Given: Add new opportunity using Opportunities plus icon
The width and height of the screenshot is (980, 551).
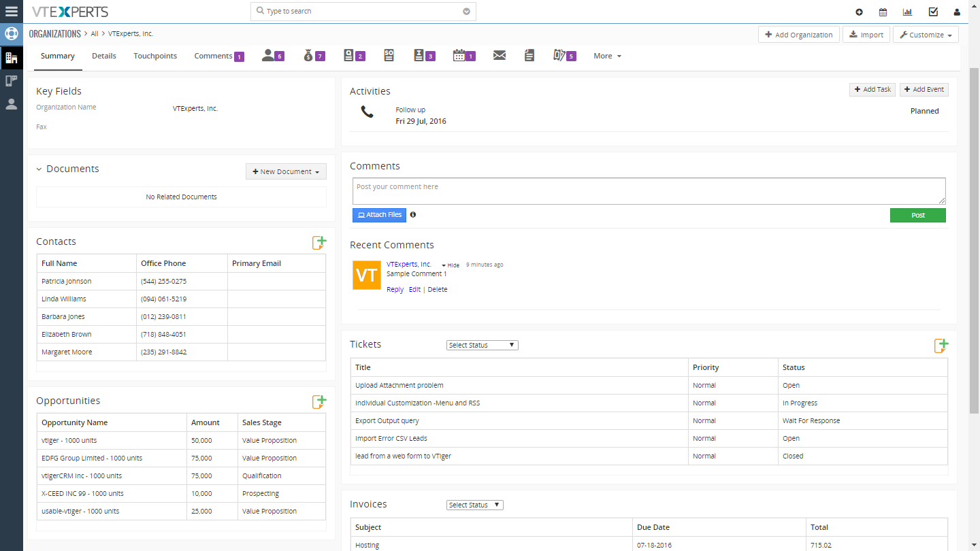Looking at the screenshot, I should 319,401.
